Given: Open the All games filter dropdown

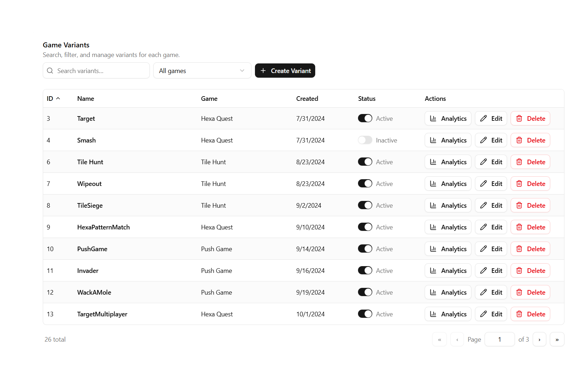Looking at the screenshot, I should point(202,71).
